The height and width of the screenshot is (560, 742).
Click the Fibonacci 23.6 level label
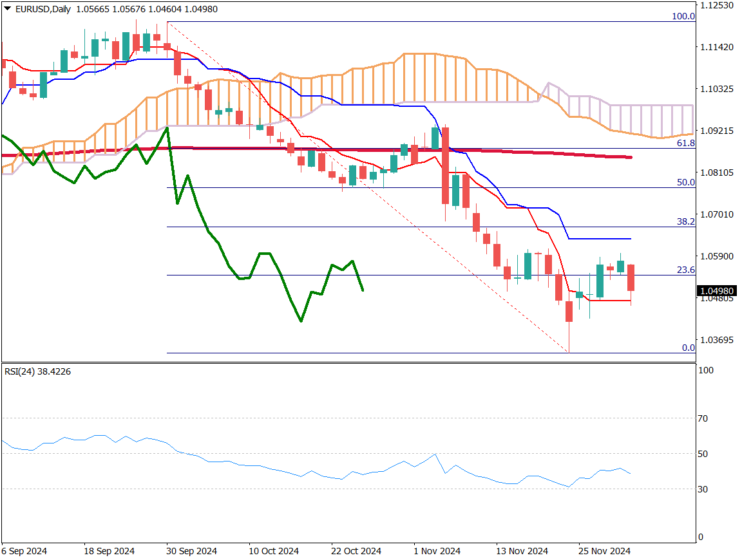(687, 270)
